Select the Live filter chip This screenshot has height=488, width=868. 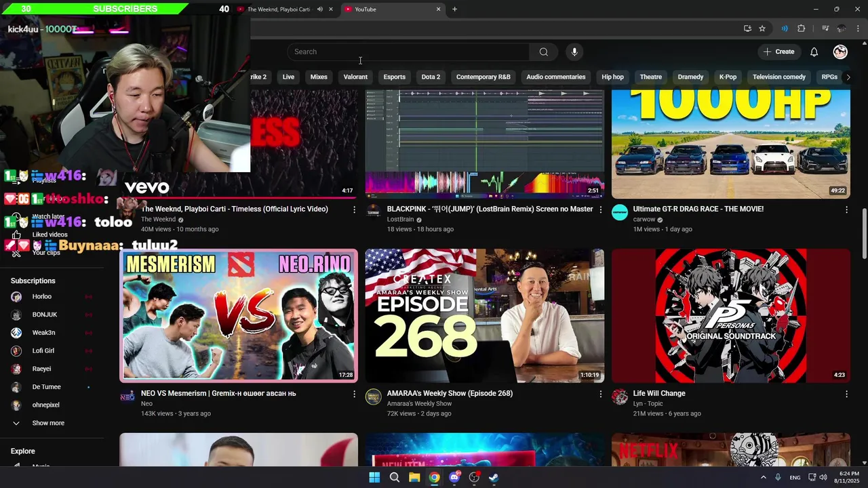[288, 77]
